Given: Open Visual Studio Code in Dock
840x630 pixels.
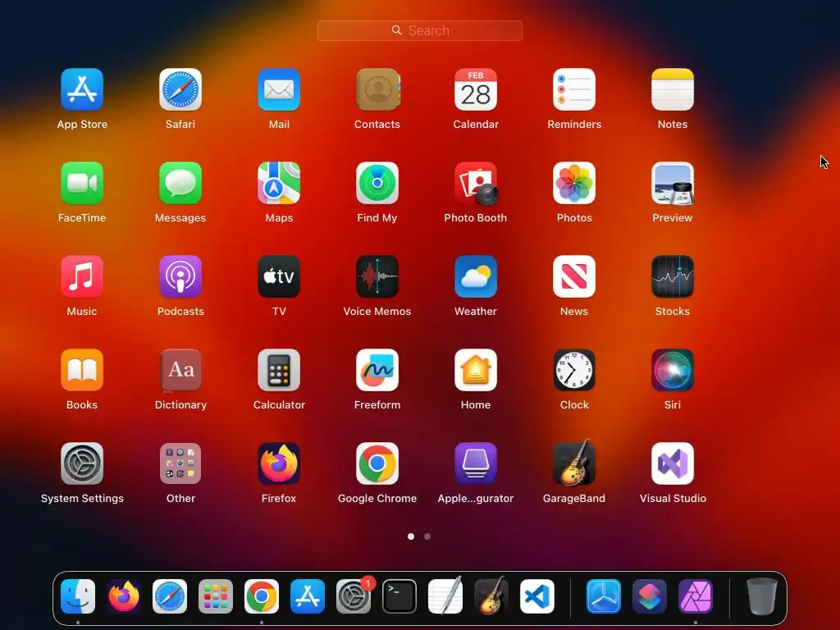Looking at the screenshot, I should [537, 596].
